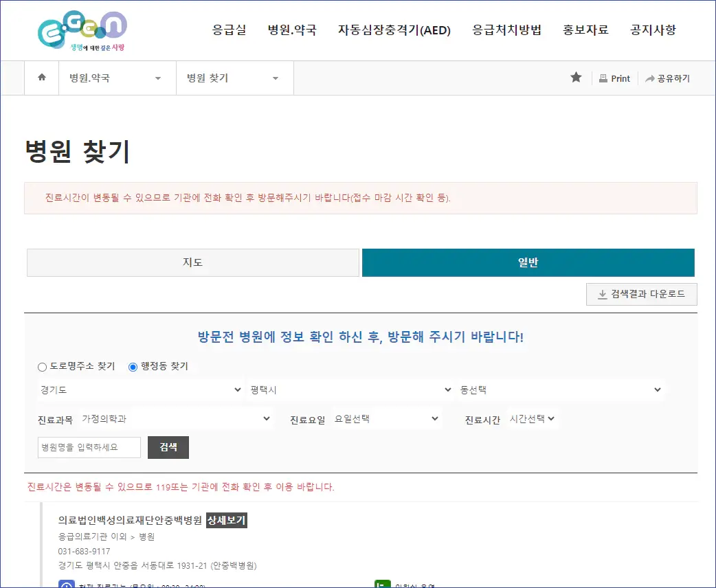Click the hospital name input field
Viewport: 716px width, 588px height.
coord(89,447)
